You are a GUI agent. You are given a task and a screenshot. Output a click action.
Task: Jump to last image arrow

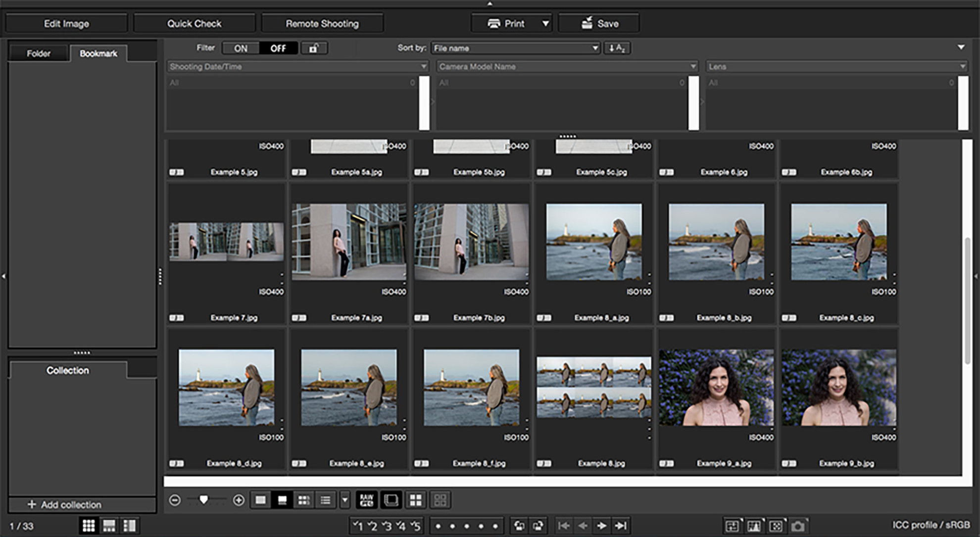coord(620,526)
